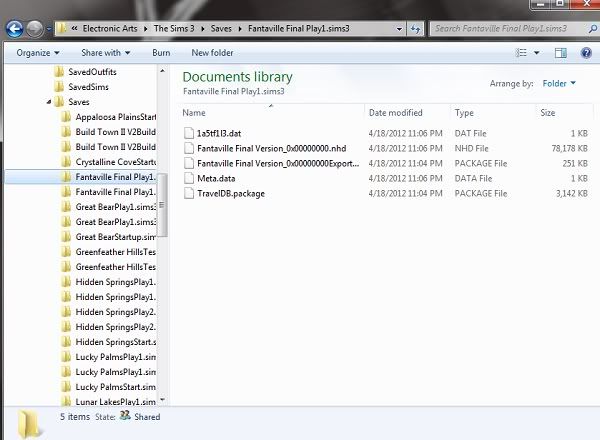
Task: Click the large folder icon in details pane
Action: [x=29, y=424]
